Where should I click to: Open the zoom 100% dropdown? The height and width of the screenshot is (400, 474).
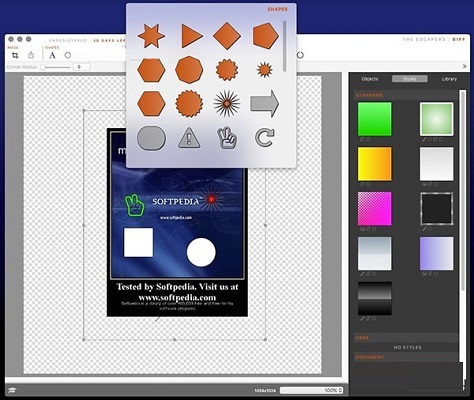click(x=311, y=390)
